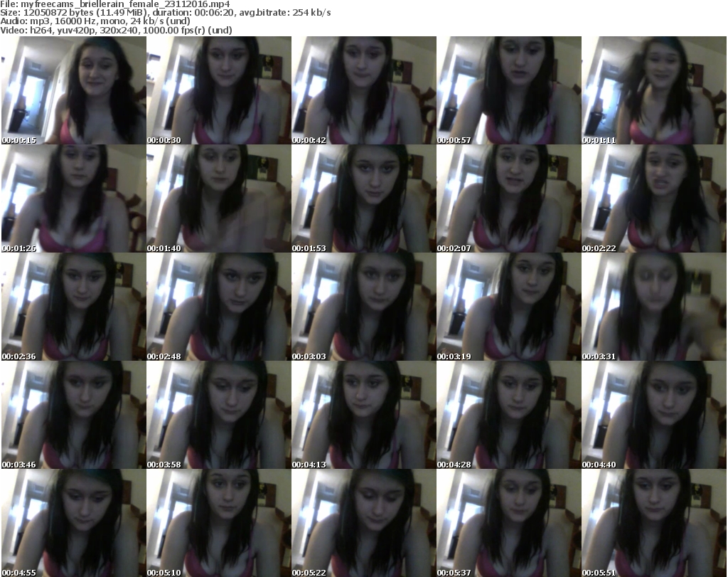The image size is (728, 577).
Task: Select the thumbnail stamped 00:04:40
Action: (654, 415)
